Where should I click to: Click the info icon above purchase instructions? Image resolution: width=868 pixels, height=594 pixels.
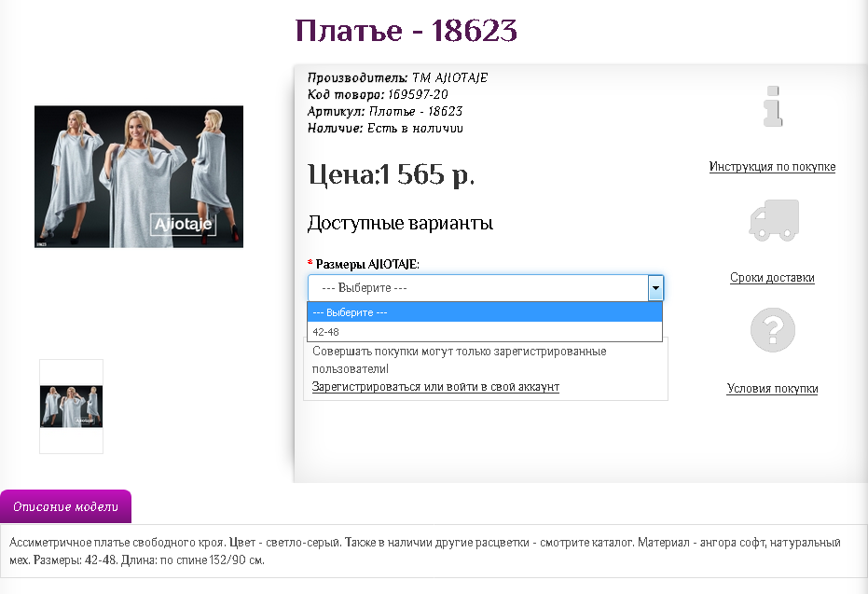pyautogui.click(x=773, y=106)
